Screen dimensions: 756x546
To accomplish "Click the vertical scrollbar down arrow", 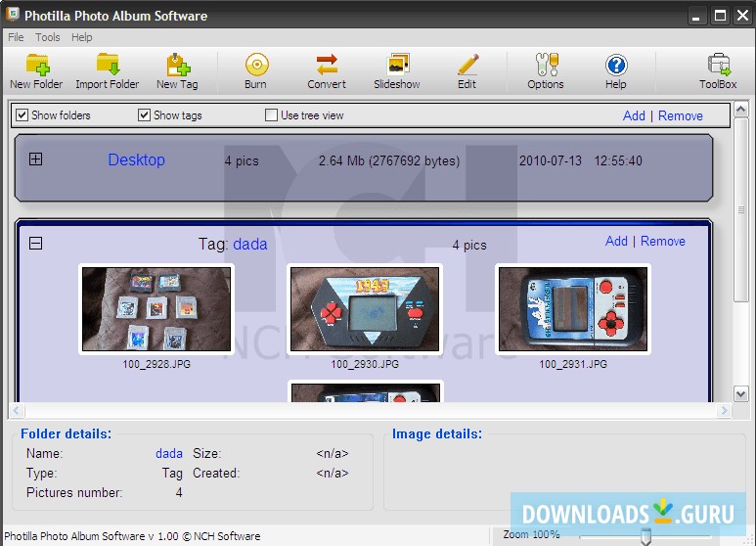I will pyautogui.click(x=741, y=394).
